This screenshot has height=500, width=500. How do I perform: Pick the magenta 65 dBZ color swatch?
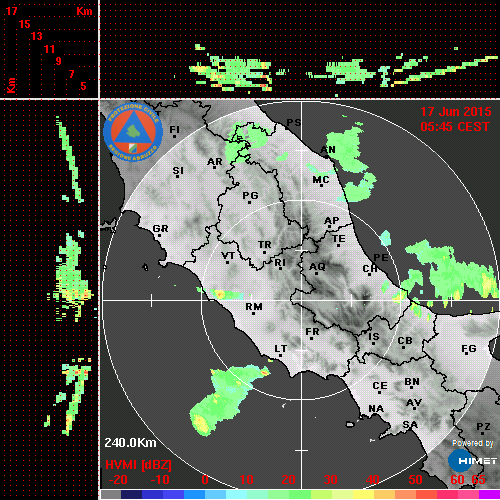click(x=489, y=494)
